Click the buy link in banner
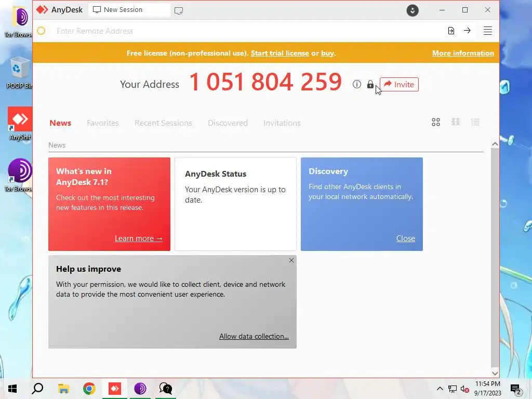The image size is (532, 399). (x=327, y=54)
